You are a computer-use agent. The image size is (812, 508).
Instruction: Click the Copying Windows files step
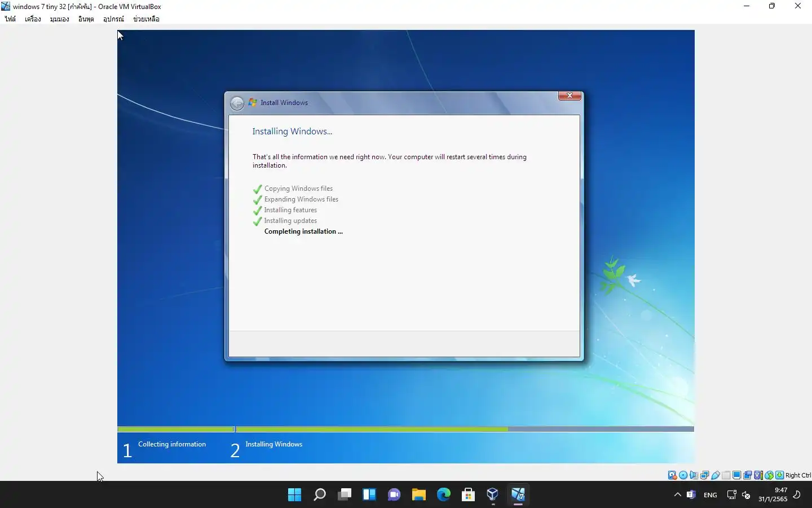(298, 189)
